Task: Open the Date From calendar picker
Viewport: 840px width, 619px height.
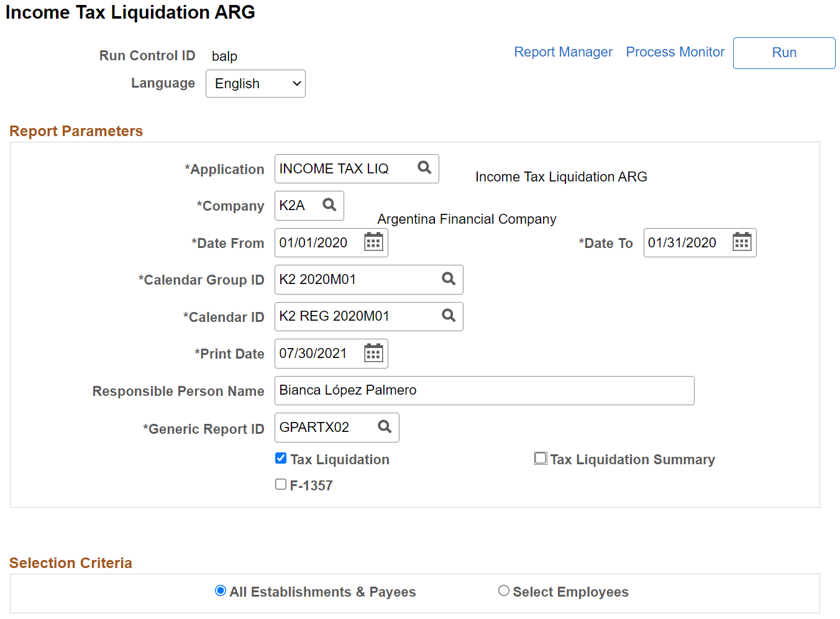Action: [373, 242]
